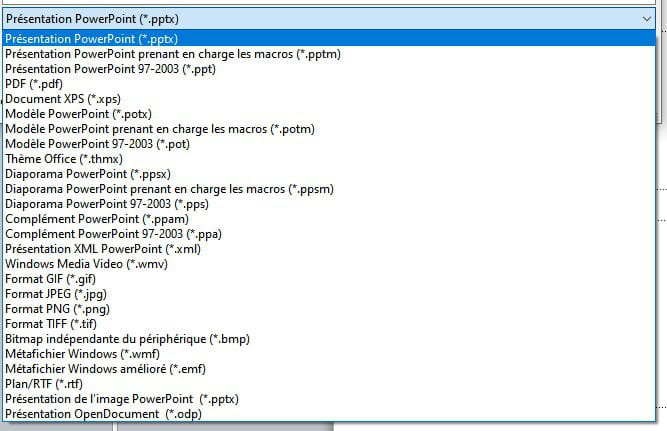
Task: Select Thème Office (*.thmx)
Action: pyautogui.click(x=329, y=159)
